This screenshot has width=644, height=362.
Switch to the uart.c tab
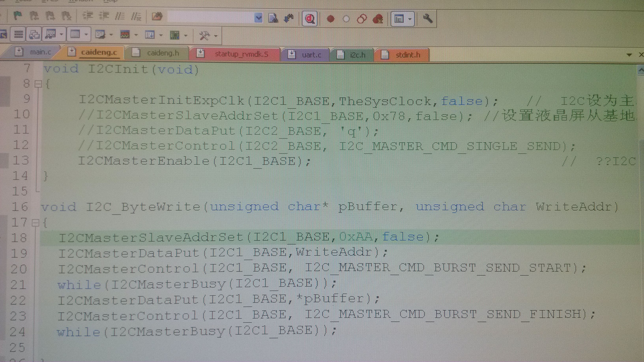tap(311, 54)
